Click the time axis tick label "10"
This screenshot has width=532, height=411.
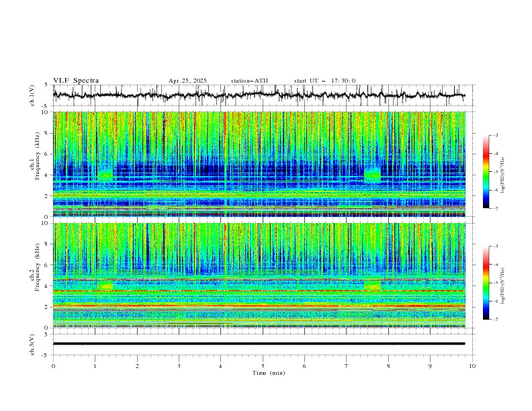coord(472,366)
